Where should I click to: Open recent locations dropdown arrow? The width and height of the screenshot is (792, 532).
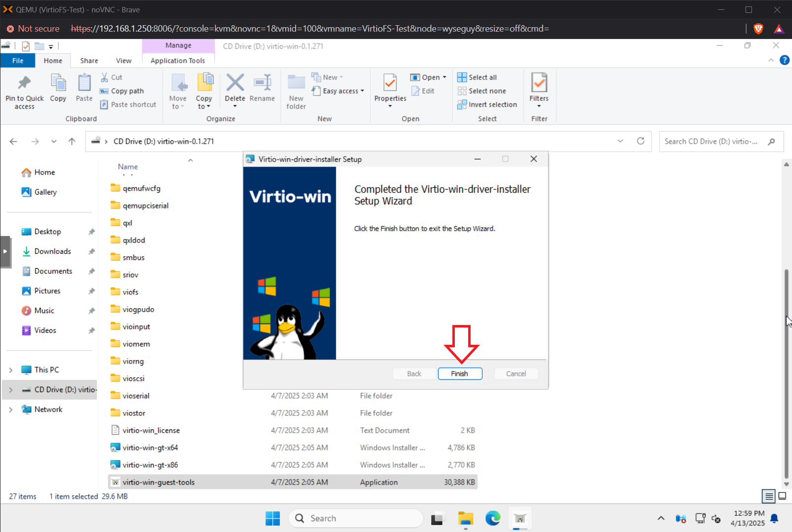[53, 141]
